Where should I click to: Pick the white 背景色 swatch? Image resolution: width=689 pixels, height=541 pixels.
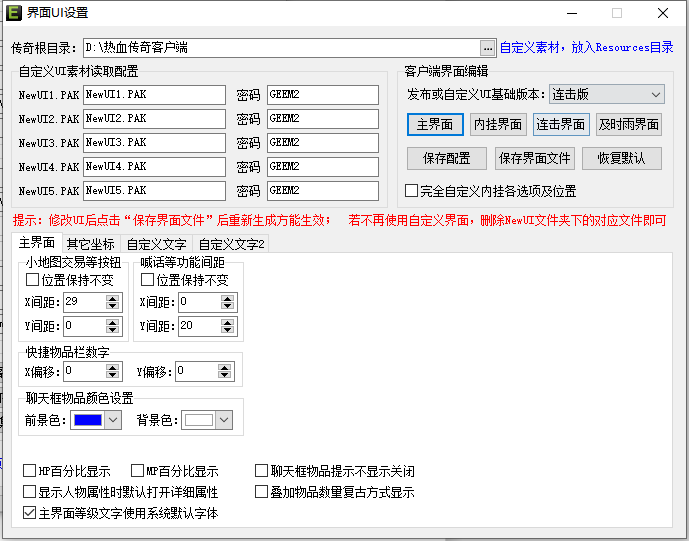[199, 420]
